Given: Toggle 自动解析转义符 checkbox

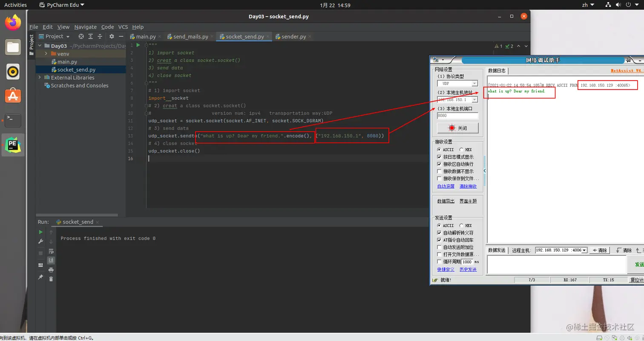Looking at the screenshot, I should [x=440, y=233].
